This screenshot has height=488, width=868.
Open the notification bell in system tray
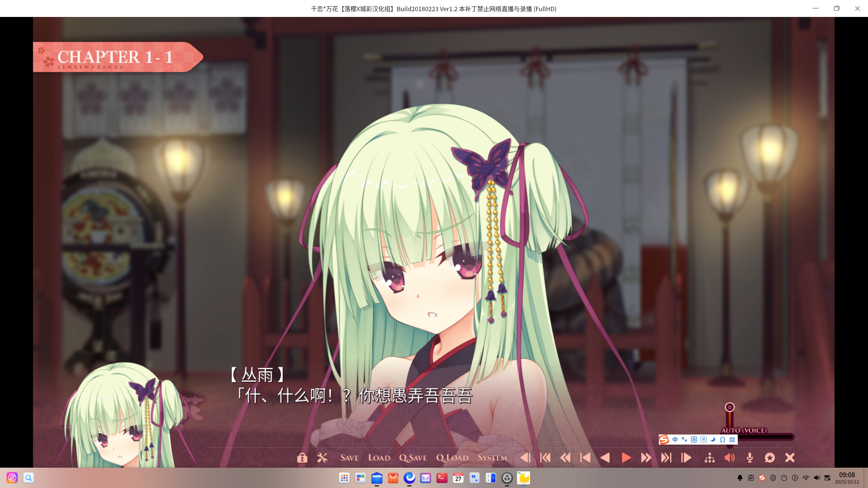click(x=740, y=478)
